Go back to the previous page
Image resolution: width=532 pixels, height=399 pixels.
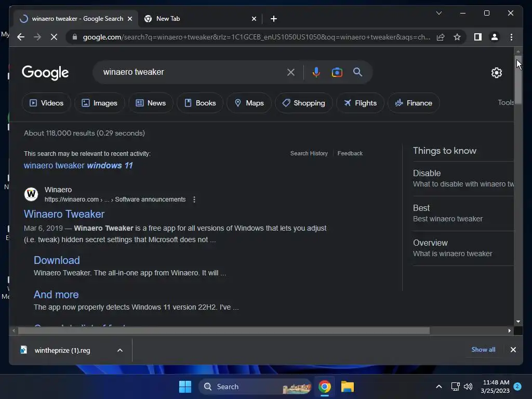(x=21, y=37)
